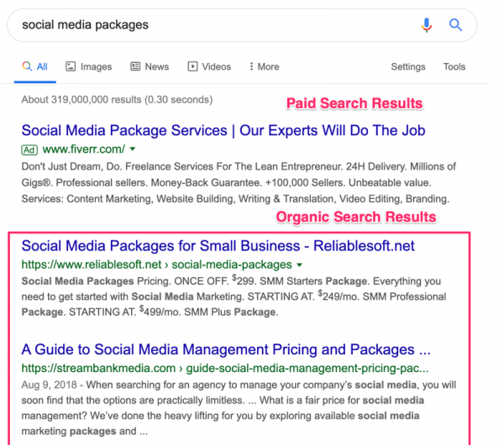The width and height of the screenshot is (504, 445).
Task: Click the voice search microphone icon
Action: coord(427,25)
